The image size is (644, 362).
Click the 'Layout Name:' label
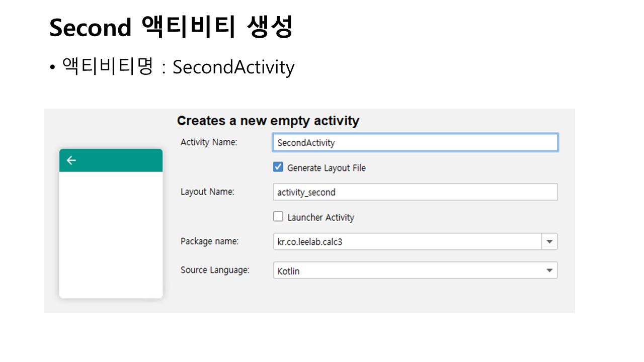[x=207, y=192]
